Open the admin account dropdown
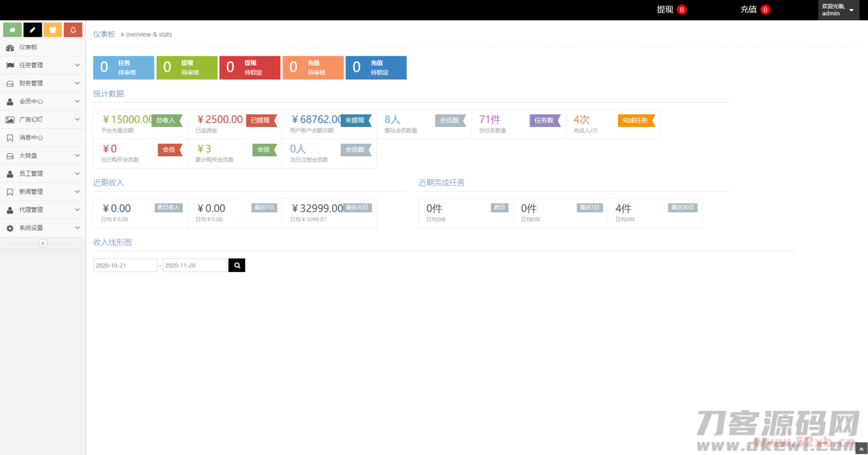The height and width of the screenshot is (455, 868). click(x=838, y=10)
